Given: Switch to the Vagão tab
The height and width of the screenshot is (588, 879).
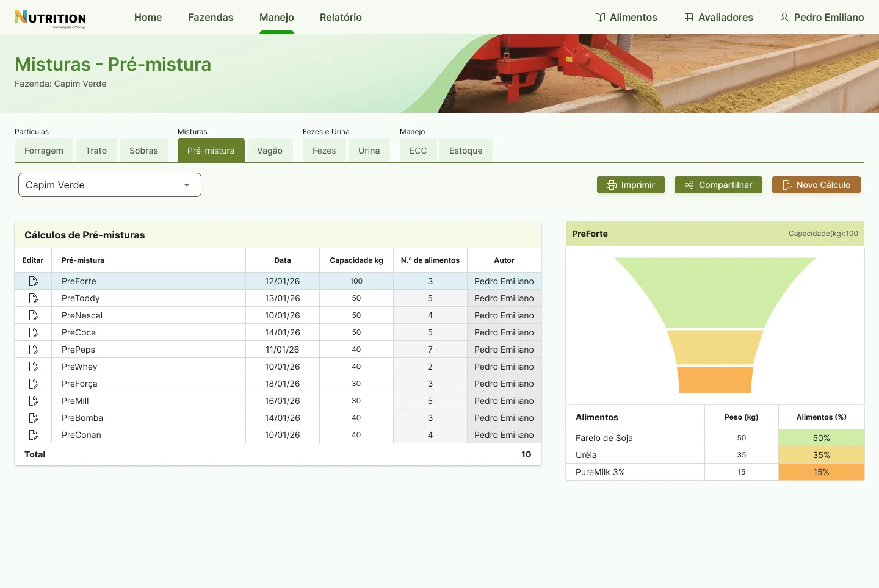Looking at the screenshot, I should tap(270, 151).
